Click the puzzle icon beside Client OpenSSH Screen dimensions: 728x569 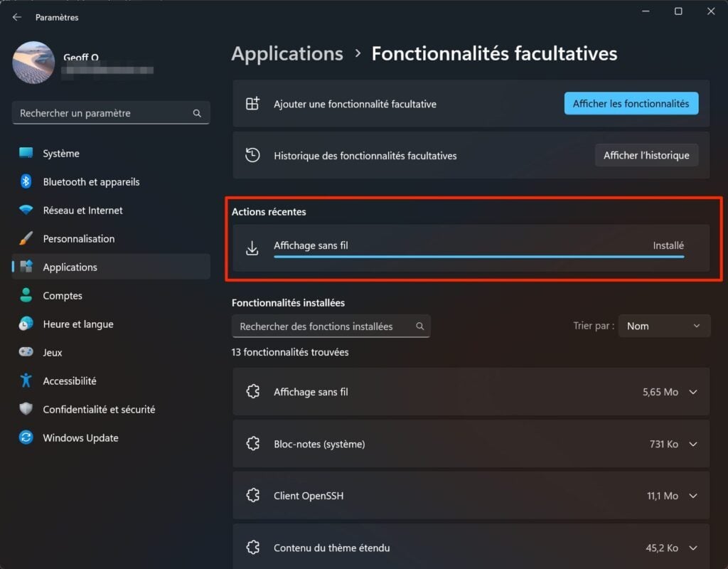(x=252, y=495)
